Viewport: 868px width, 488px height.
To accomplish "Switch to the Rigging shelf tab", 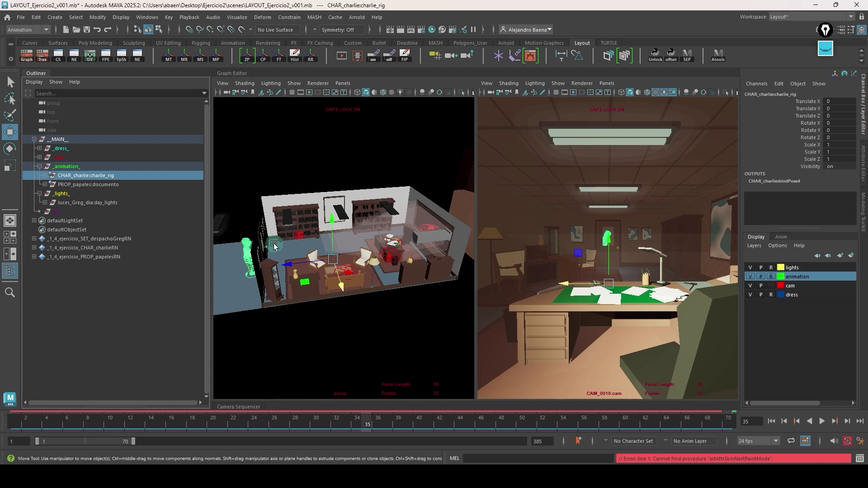I will (200, 43).
